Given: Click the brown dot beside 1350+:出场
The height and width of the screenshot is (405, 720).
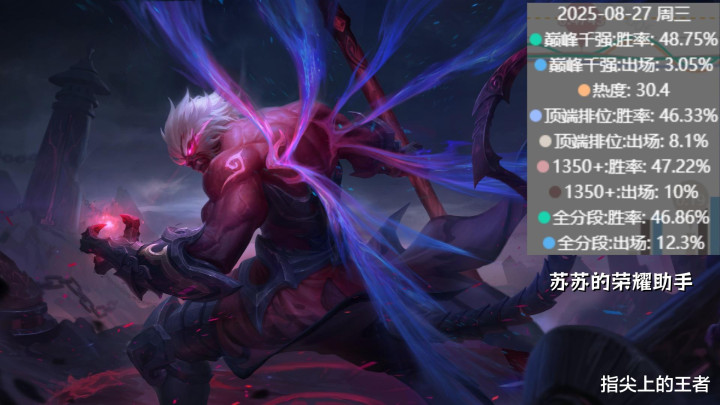Looking at the screenshot, I should click(x=555, y=192).
